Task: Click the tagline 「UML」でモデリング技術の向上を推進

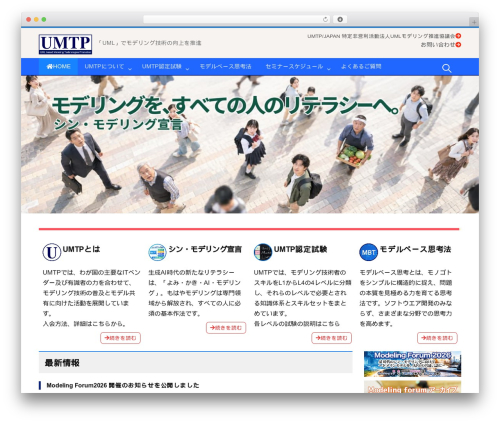Action: [149, 43]
